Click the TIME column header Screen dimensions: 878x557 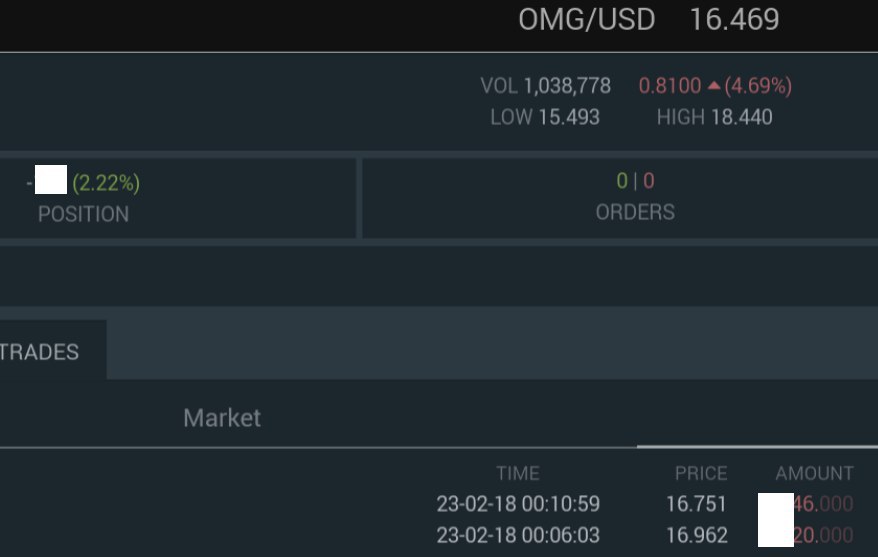(518, 474)
